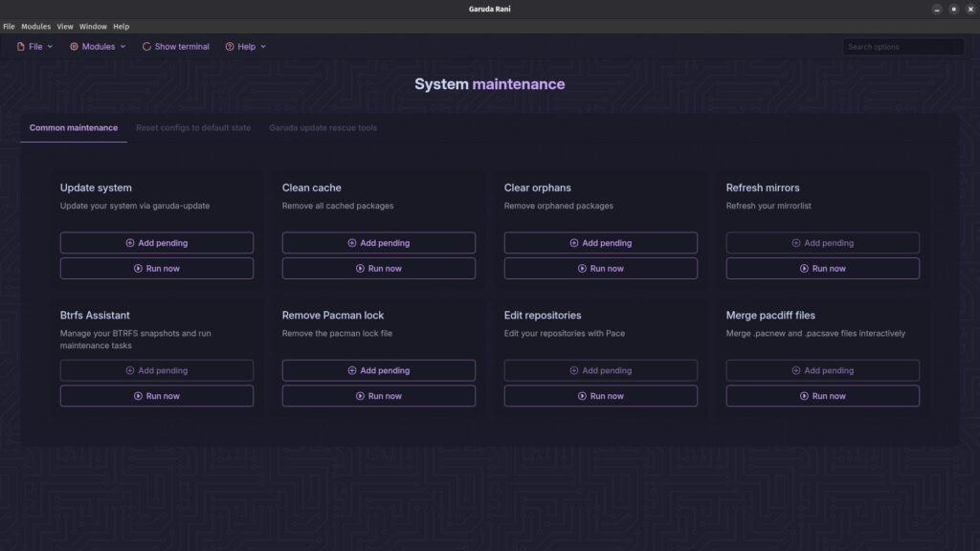The image size is (980, 551).
Task: Click plus icon on Update system Add pending
Action: pyautogui.click(x=130, y=243)
